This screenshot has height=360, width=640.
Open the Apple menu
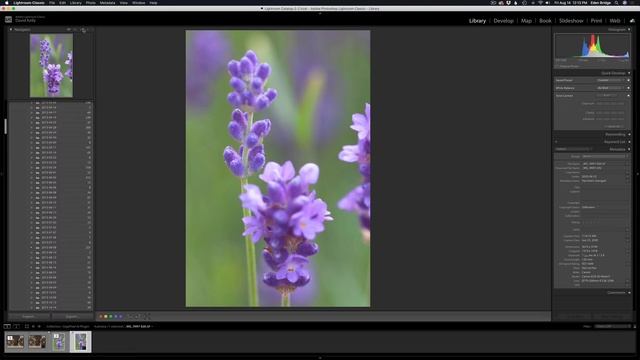click(x=7, y=3)
